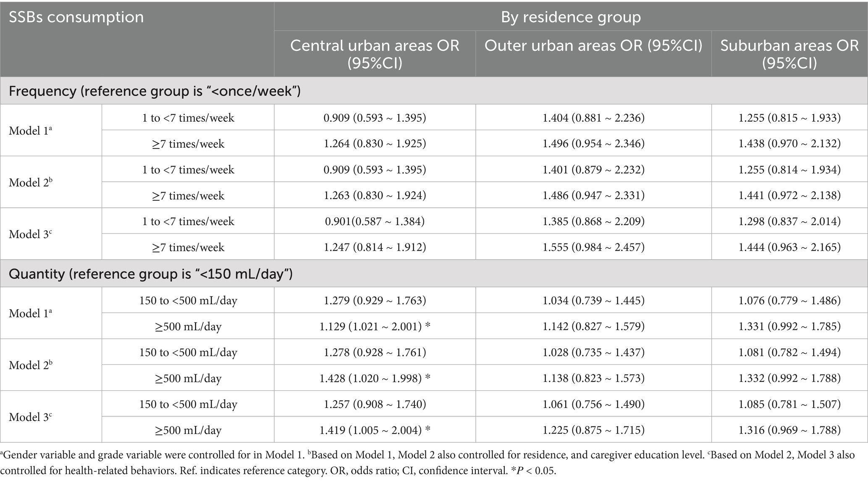Click the 1.555 (0.984 ~ 2.457) cell
Image resolution: width=868 pixels, height=481 pixels.
(x=593, y=247)
